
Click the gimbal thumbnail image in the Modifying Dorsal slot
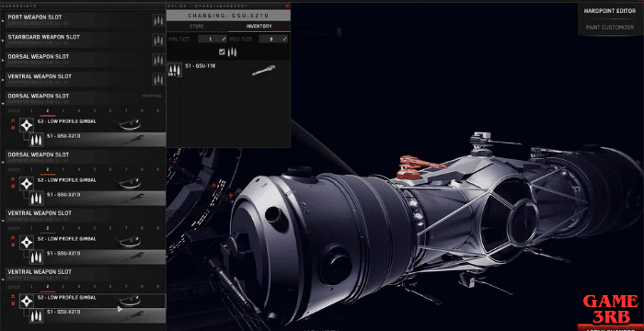pos(128,124)
